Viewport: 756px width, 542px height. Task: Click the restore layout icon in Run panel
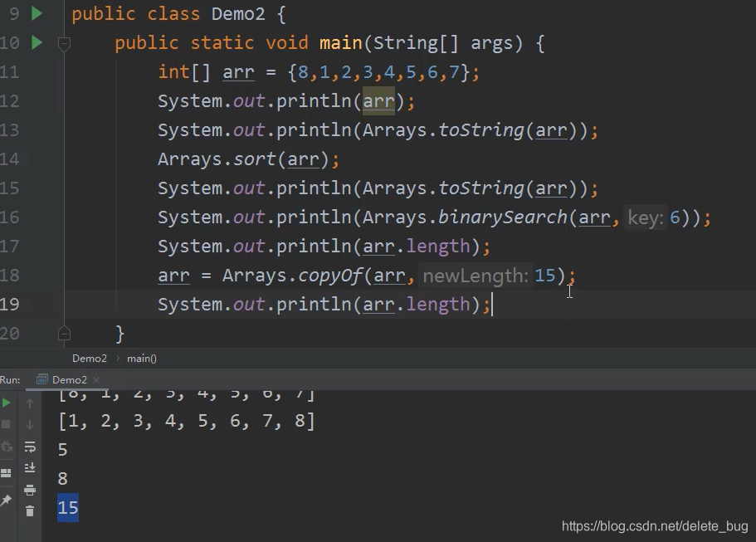pos(7,472)
